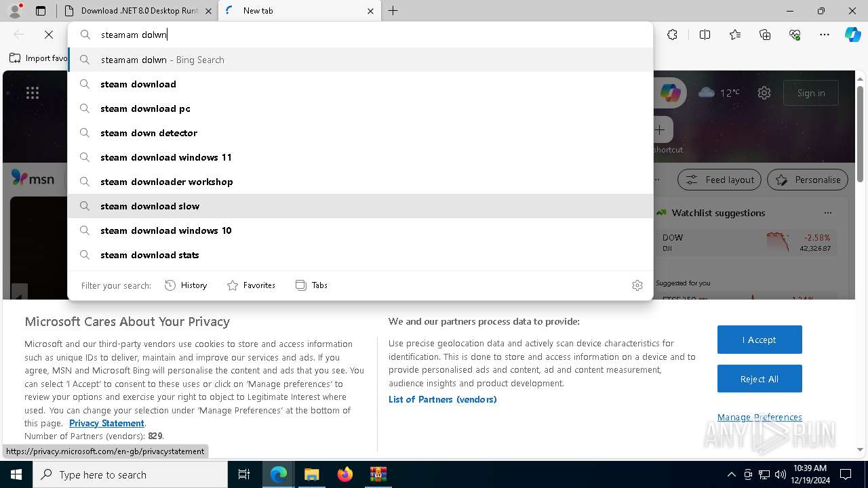Show hidden system tray icons

(x=731, y=474)
